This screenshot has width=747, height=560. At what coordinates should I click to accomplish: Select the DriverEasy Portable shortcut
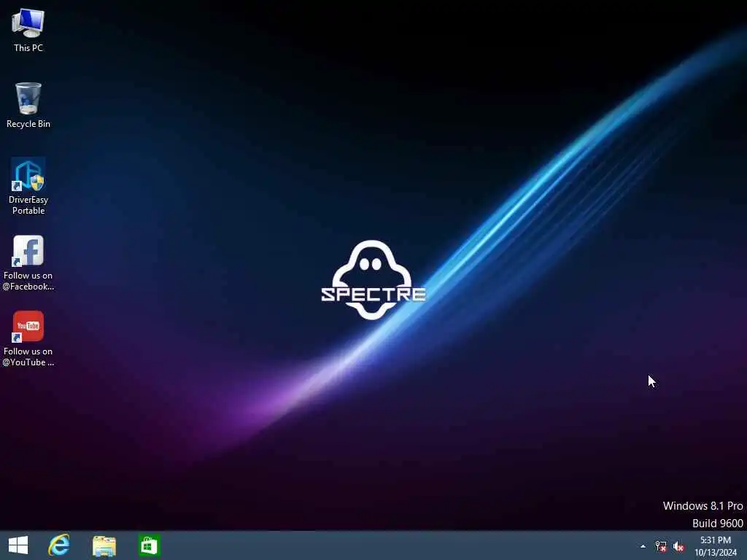click(28, 186)
